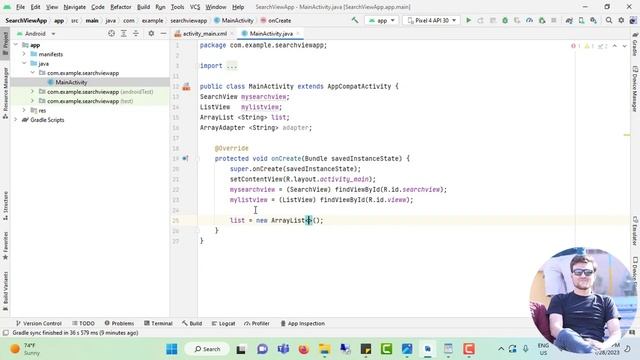Open File Explorer from the taskbar
Viewport: 640px width, 360px height.
point(324,349)
